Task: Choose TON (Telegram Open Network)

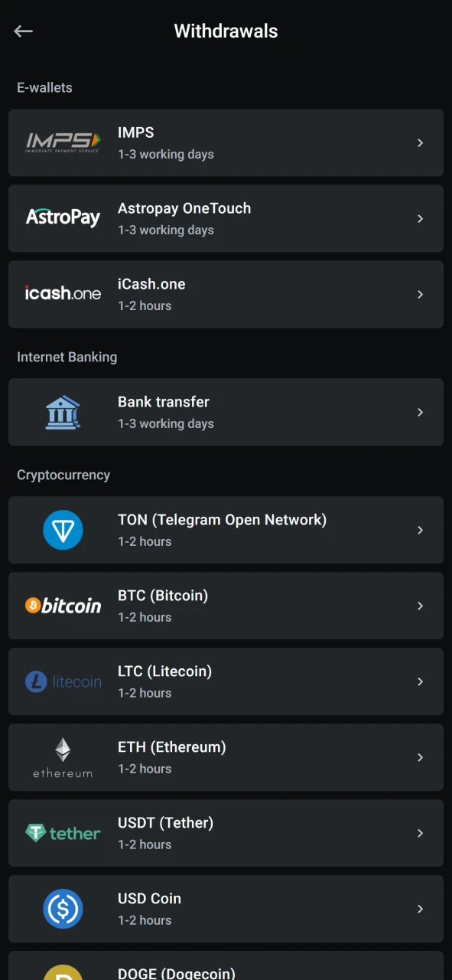Action: coord(226,530)
